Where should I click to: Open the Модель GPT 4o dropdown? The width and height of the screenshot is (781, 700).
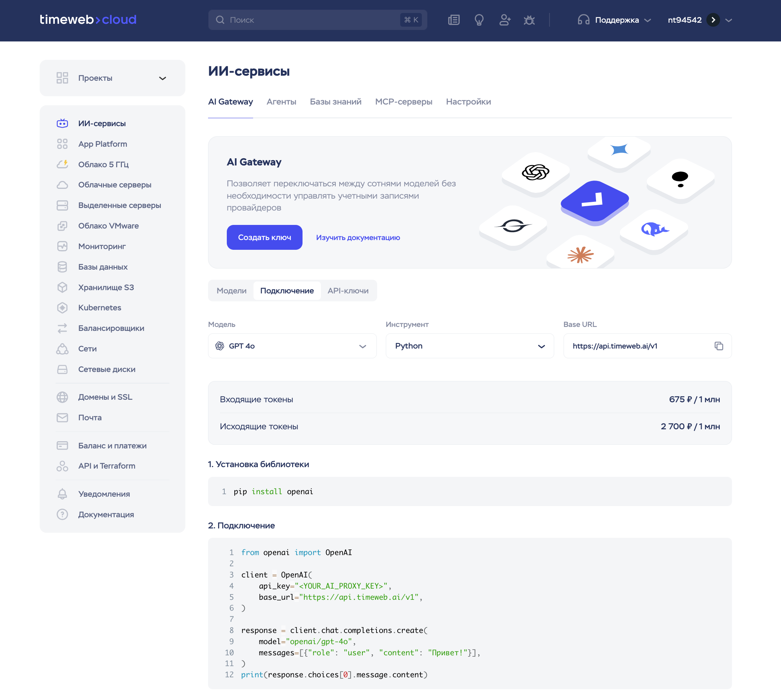point(292,346)
